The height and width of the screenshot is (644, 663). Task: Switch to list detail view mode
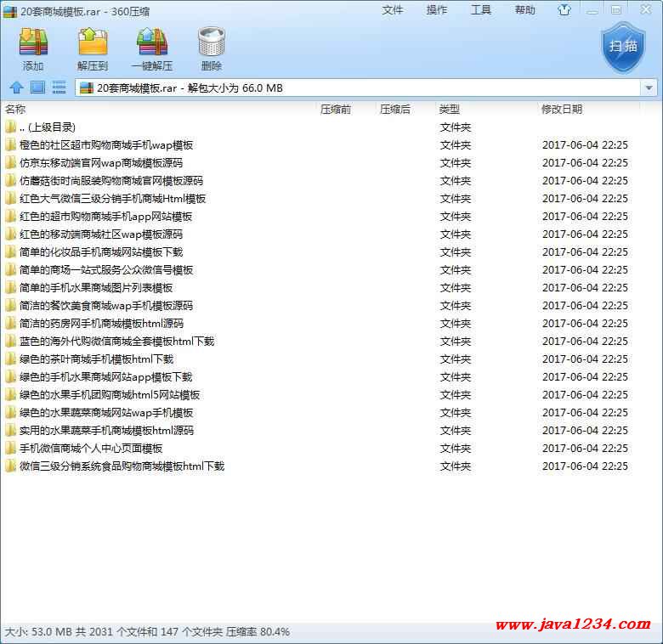(x=59, y=88)
